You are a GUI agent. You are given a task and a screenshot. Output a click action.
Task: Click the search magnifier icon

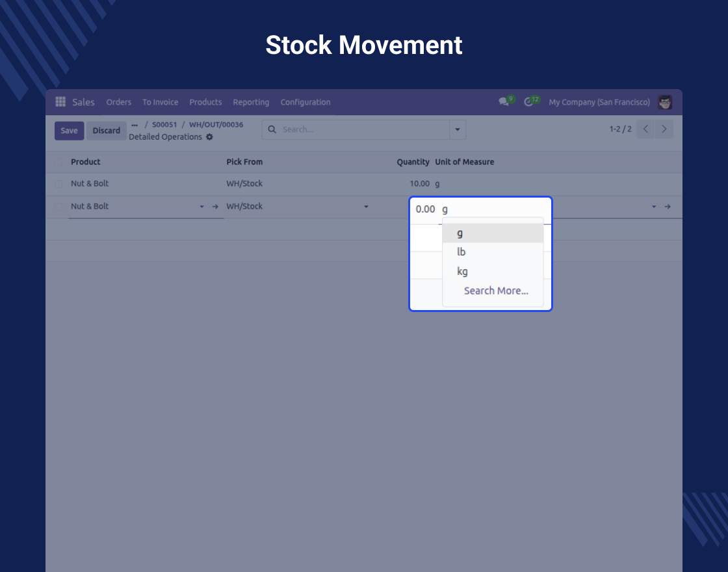[272, 129]
